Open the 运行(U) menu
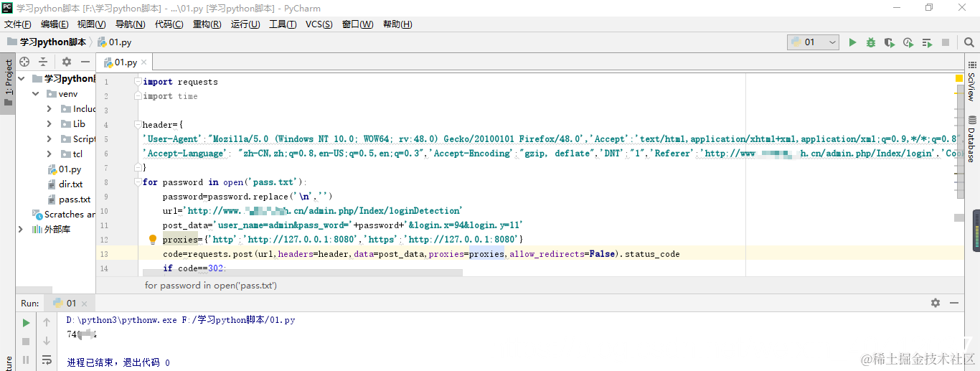980x371 pixels. [x=245, y=24]
